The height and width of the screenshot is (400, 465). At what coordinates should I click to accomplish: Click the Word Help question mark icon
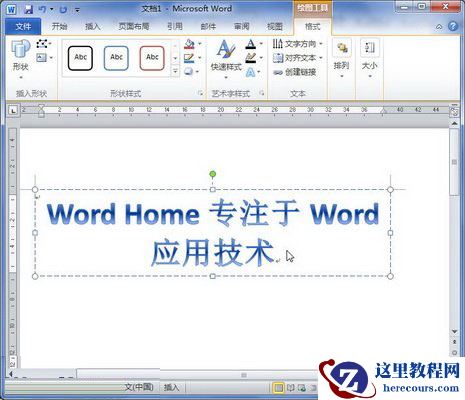[x=453, y=26]
